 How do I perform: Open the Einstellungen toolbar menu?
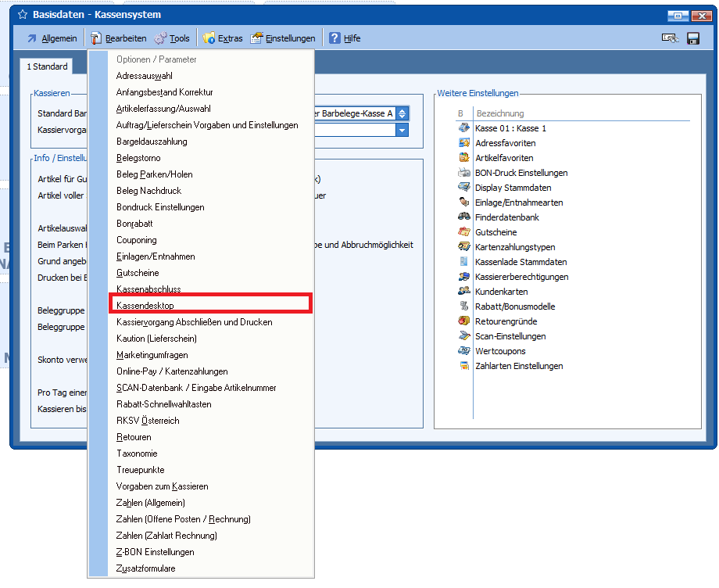(283, 38)
